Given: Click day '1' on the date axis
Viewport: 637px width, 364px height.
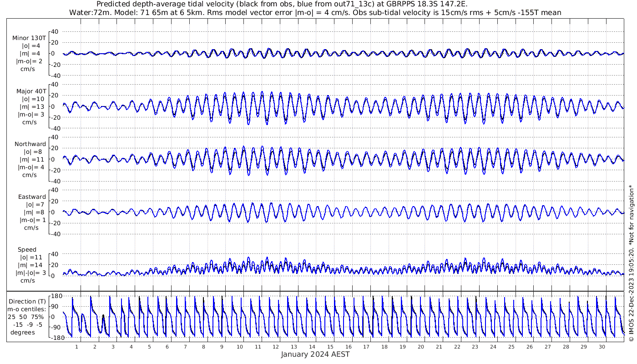Looking at the screenshot, I should coord(76,347).
